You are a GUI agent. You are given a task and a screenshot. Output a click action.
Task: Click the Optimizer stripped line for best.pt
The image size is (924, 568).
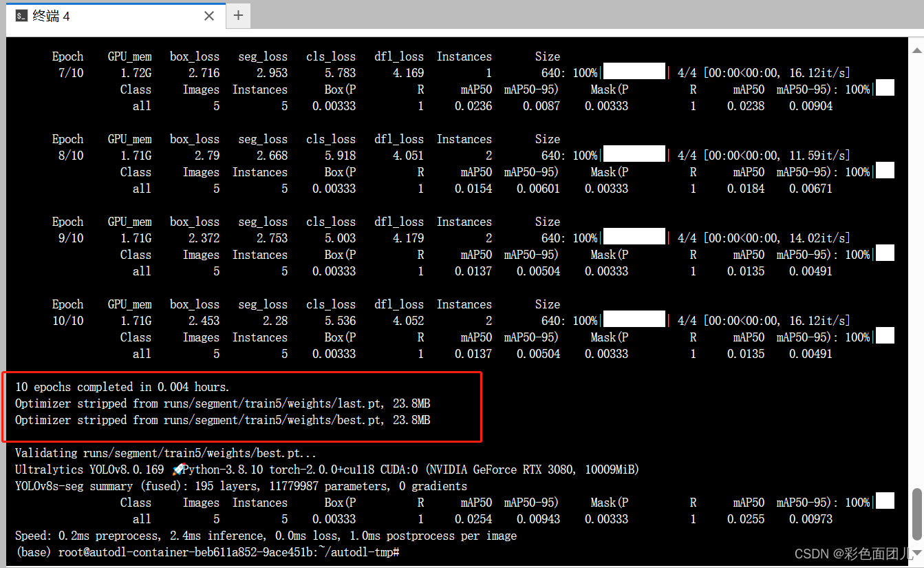pyautogui.click(x=223, y=420)
